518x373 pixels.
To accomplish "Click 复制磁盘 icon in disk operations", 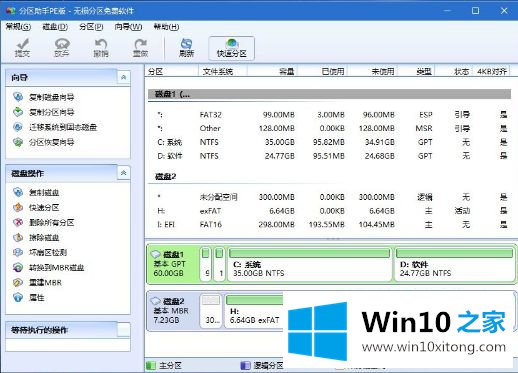I will pos(18,192).
